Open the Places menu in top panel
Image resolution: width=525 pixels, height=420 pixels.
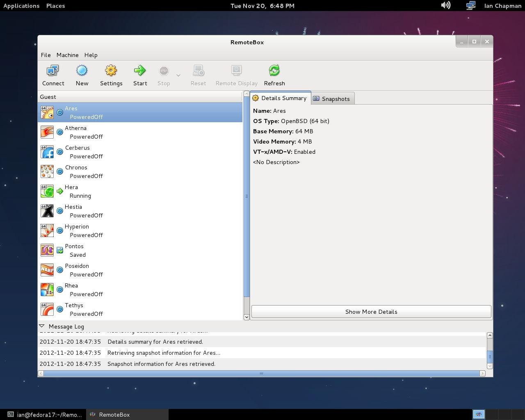click(x=55, y=6)
